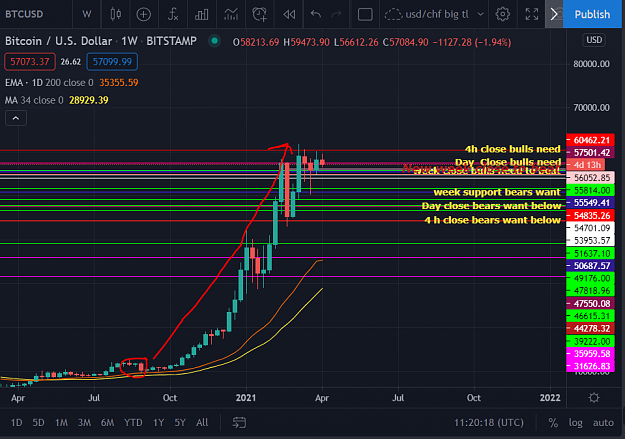625x439 pixels.
Task: Click the Publish button
Action: (592, 14)
